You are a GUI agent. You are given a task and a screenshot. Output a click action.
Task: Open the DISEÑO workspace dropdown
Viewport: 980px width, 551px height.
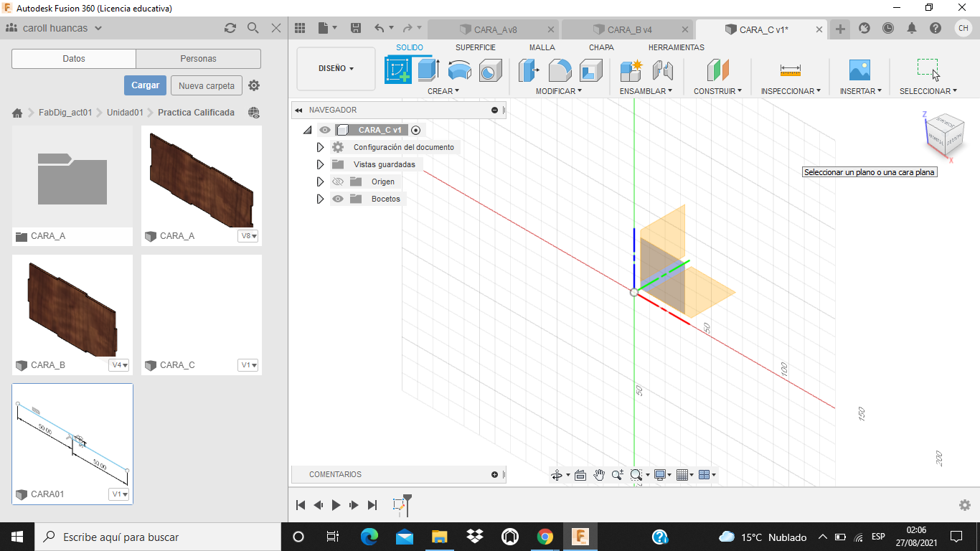[x=336, y=69]
